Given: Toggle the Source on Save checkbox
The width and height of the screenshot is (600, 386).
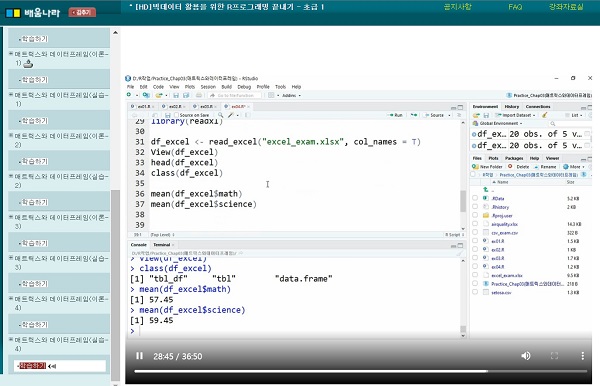Looking at the screenshot, I should tap(176, 115).
